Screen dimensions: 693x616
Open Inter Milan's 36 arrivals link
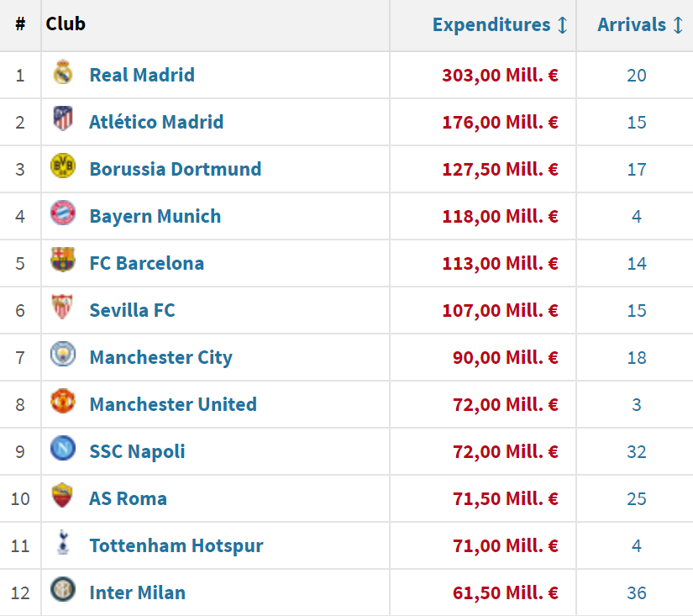click(637, 592)
